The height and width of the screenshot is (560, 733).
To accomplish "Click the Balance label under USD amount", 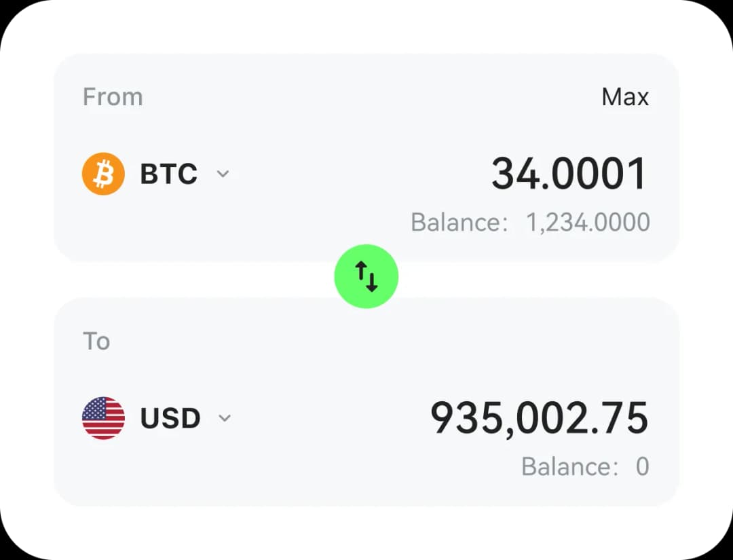I will pos(569,467).
